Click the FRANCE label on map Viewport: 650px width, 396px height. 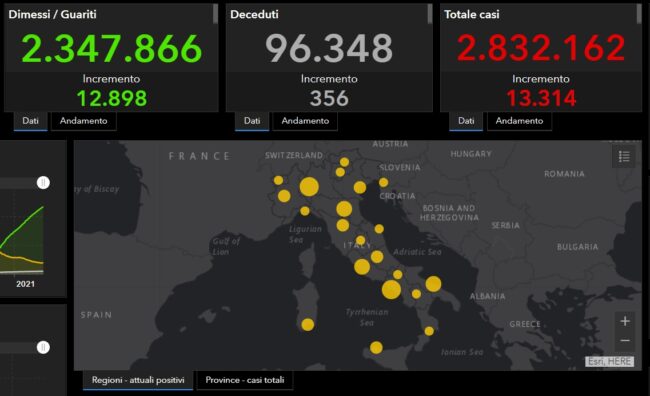[199, 156]
